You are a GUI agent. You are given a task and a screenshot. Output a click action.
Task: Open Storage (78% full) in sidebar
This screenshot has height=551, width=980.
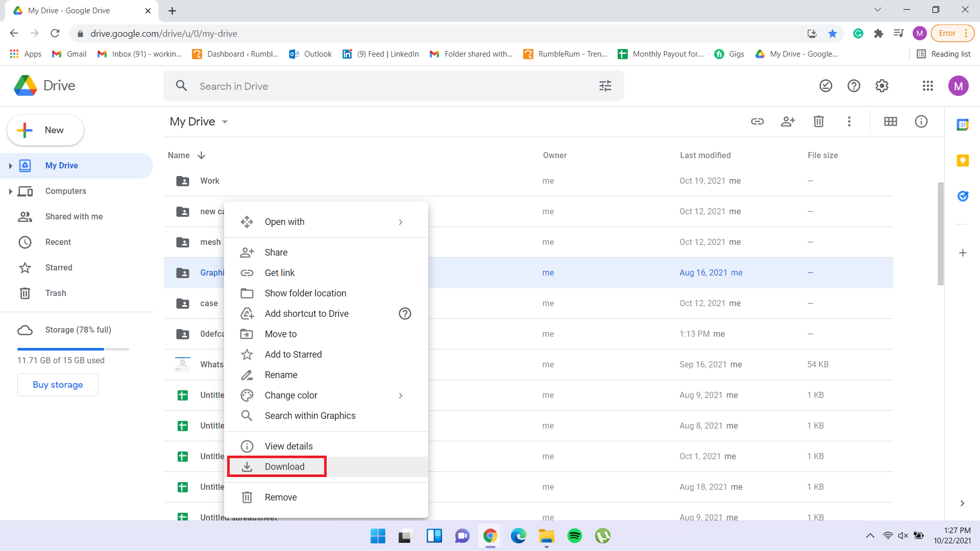(x=77, y=330)
